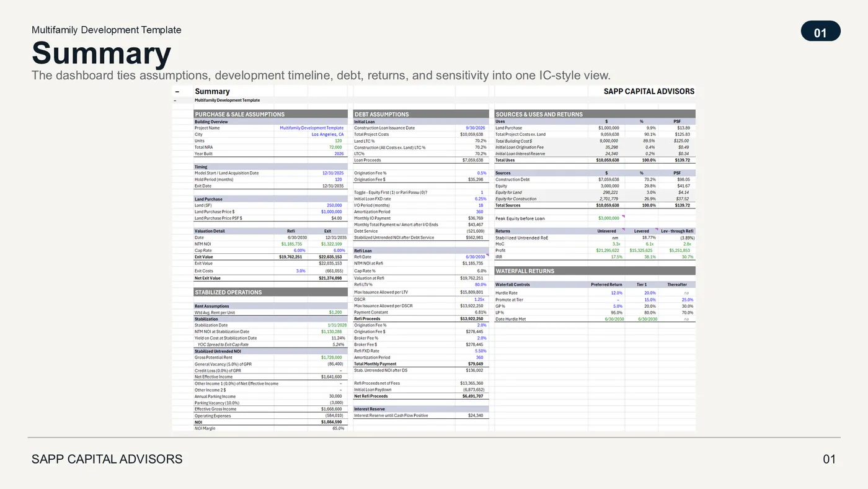Select the Land (SF) value 250,000
Viewport: 868px width, 489px height.
[x=334, y=205]
